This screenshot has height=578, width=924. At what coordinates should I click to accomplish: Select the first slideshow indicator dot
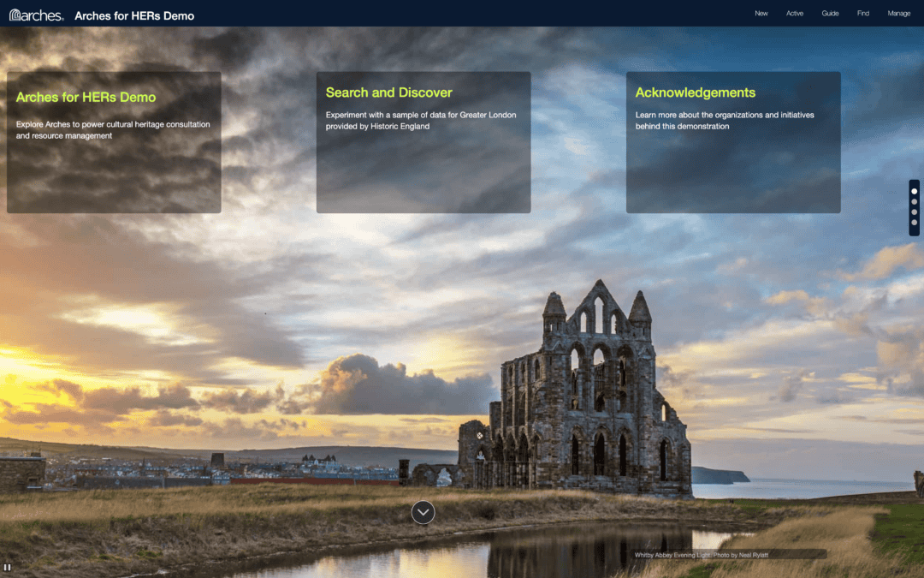915,190
